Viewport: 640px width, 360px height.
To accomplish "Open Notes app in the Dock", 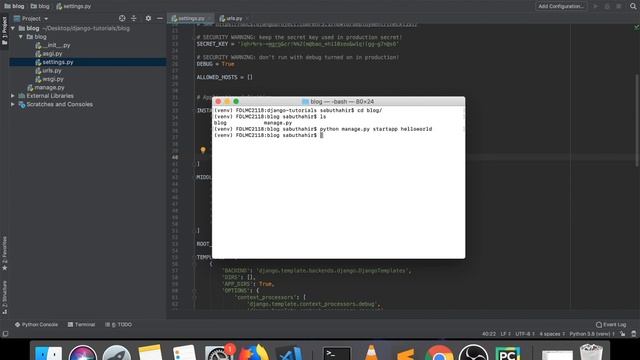I will [x=150, y=353].
